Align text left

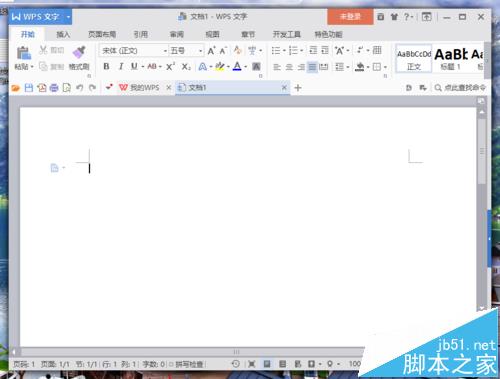click(277, 67)
